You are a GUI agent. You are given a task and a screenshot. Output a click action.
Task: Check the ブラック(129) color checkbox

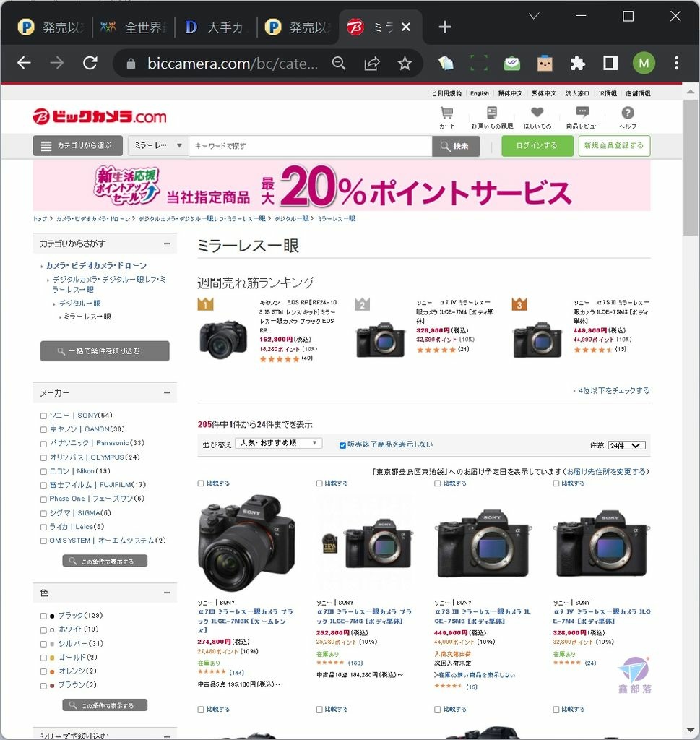pos(43,616)
